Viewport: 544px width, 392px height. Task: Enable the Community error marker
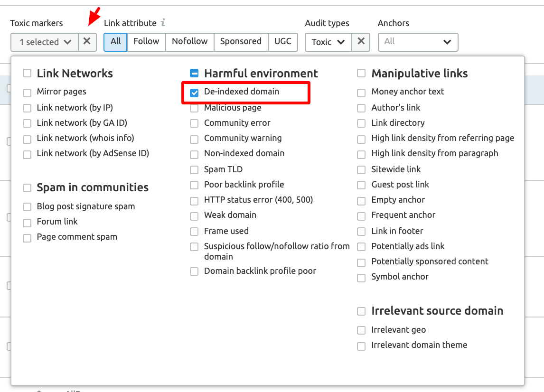[194, 123]
